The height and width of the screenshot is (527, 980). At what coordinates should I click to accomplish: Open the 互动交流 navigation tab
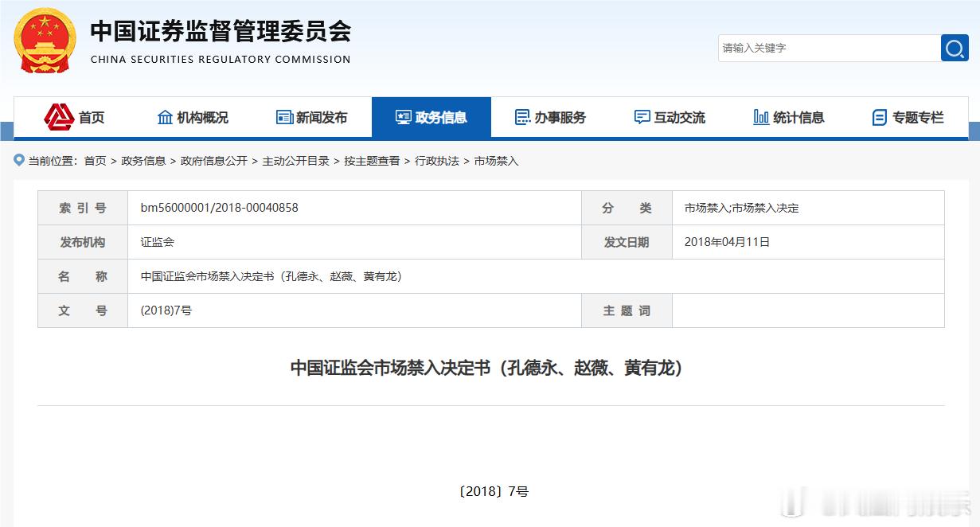[x=670, y=118]
